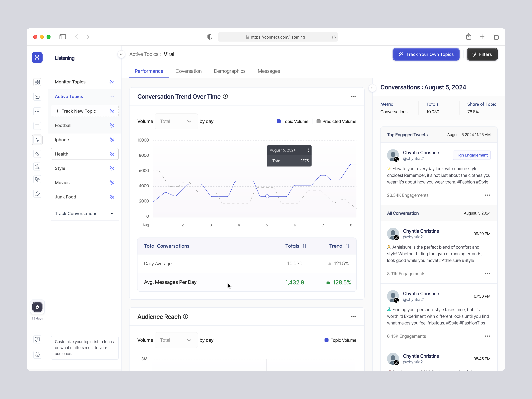The width and height of the screenshot is (532, 399).
Task: Select the checklist icon in the sidebar
Action: [x=37, y=111]
